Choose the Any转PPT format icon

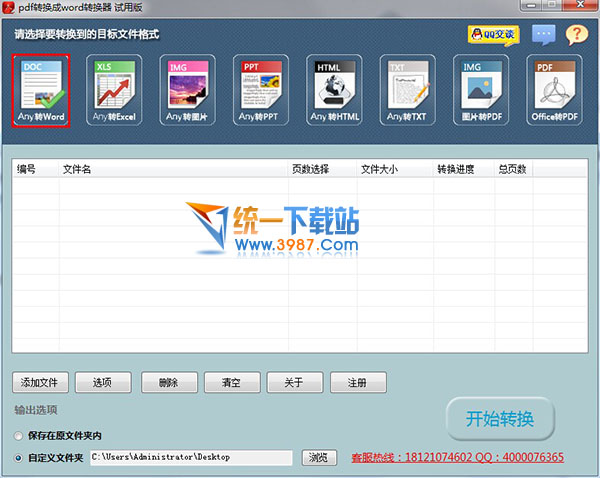pyautogui.click(x=261, y=89)
